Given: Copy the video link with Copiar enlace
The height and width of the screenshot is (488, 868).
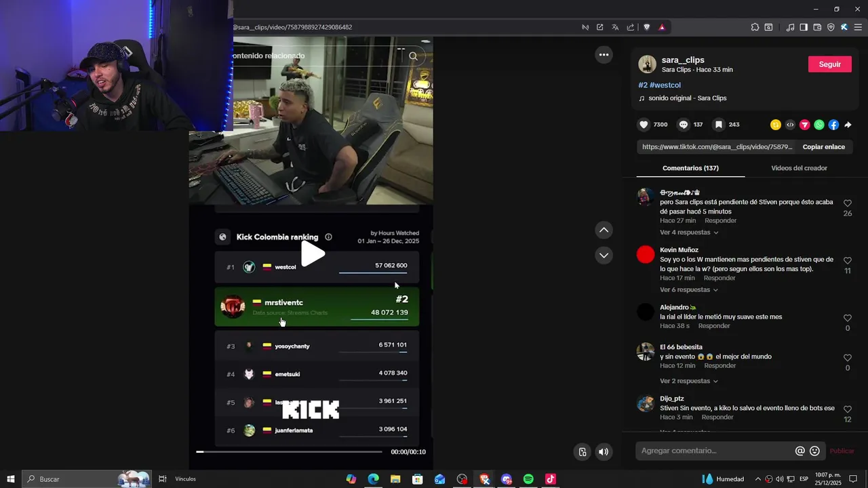Looking at the screenshot, I should point(823,146).
